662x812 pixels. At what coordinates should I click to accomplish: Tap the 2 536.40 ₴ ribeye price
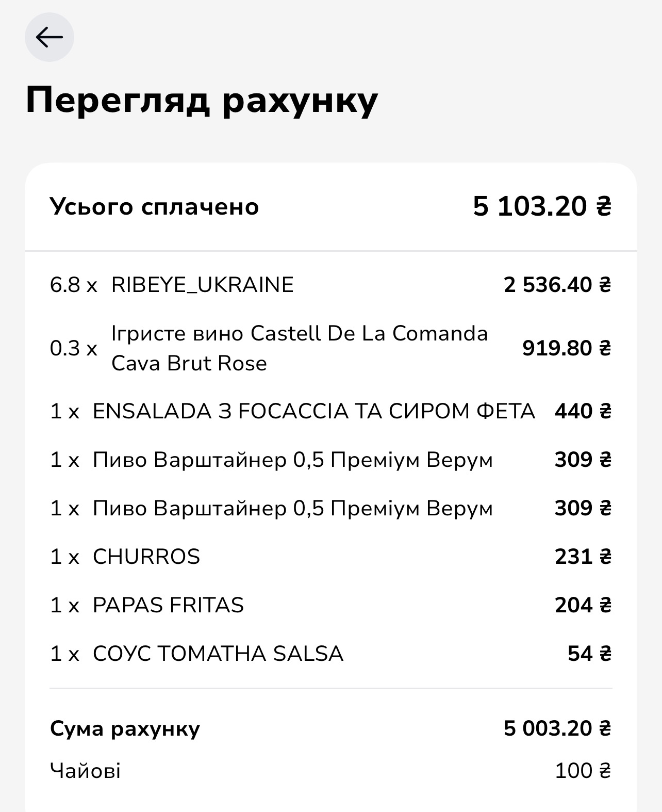click(x=557, y=285)
